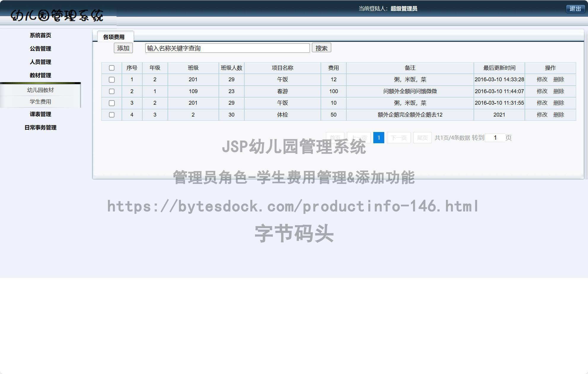This screenshot has height=374, width=588.
Task: Click page 1 in pagination
Action: click(379, 137)
